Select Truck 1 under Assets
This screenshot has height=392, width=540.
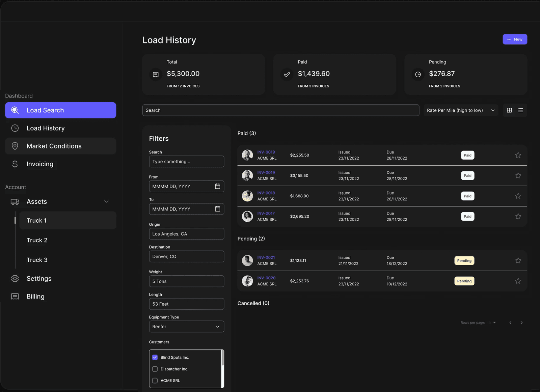point(68,221)
